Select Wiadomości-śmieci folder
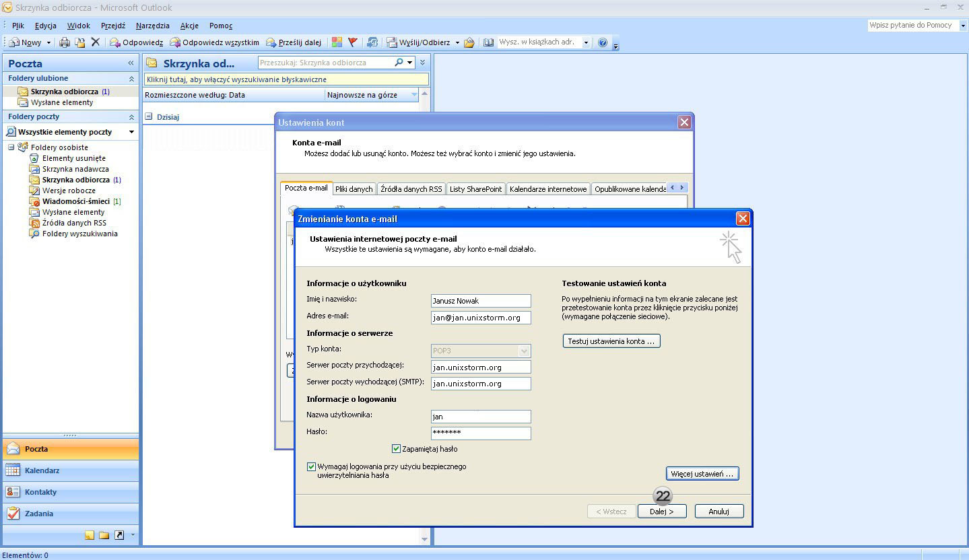Image resolution: width=969 pixels, height=560 pixels. tap(76, 201)
